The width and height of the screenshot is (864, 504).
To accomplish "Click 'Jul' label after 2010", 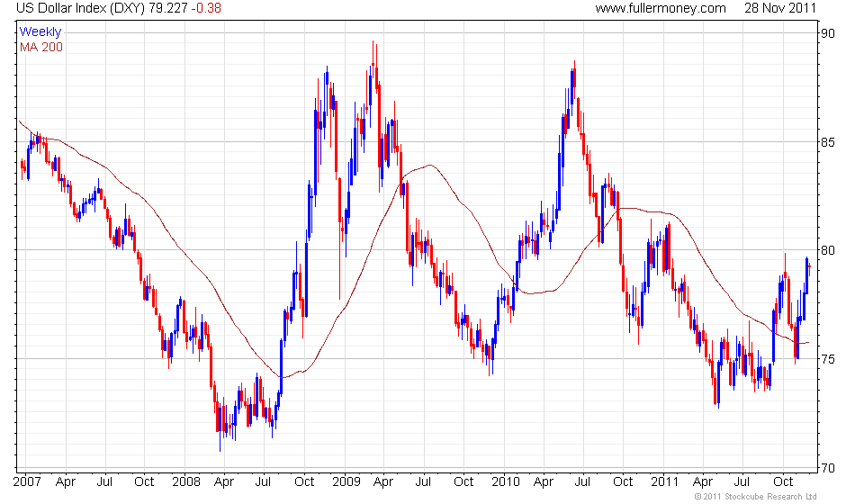I will (582, 482).
